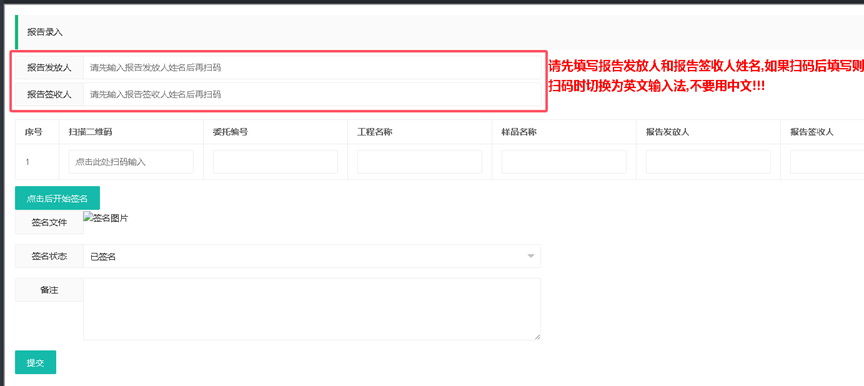Click the table 报告签收人 cell input in row 1

point(827,162)
